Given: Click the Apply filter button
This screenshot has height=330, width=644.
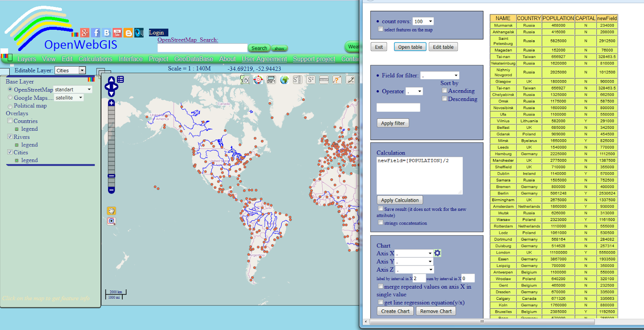Looking at the screenshot, I should (x=393, y=123).
